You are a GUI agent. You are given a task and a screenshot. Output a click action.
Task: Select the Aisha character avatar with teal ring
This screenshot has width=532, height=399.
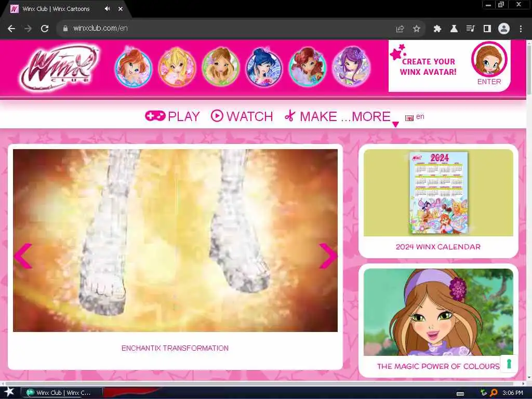pyautogui.click(x=308, y=67)
